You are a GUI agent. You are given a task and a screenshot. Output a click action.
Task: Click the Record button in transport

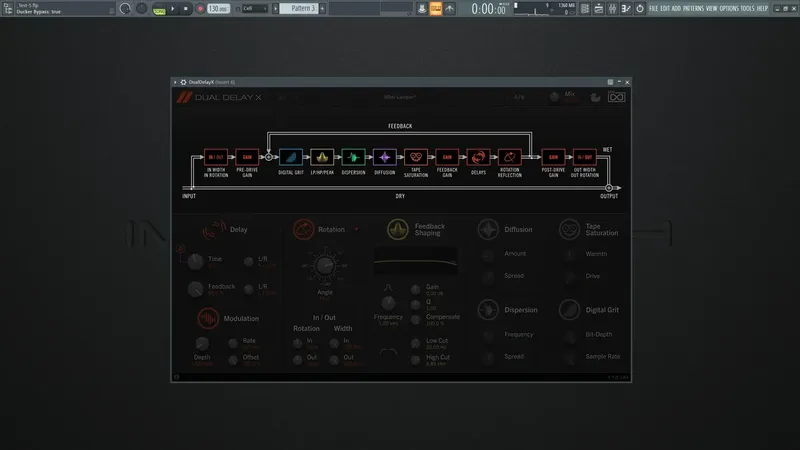click(200, 9)
